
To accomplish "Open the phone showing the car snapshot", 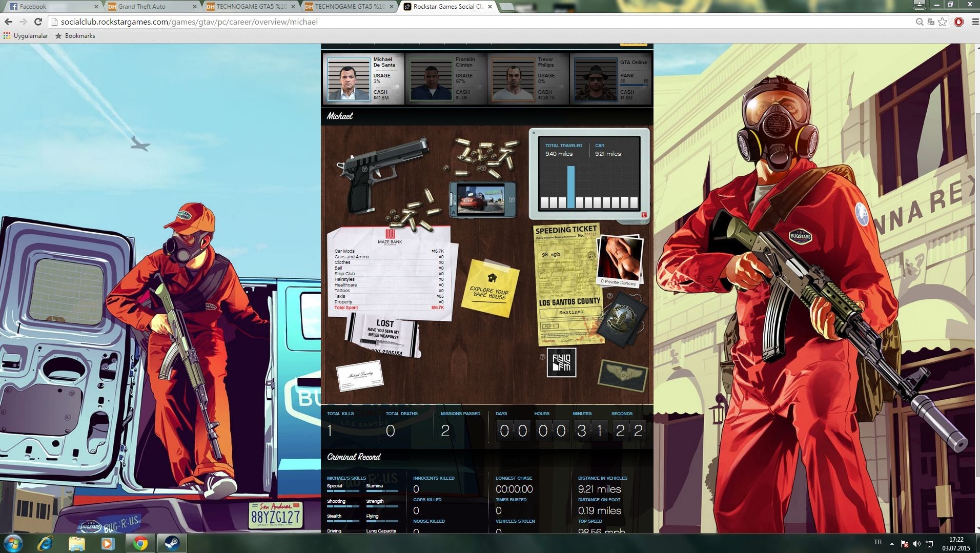I will [483, 199].
